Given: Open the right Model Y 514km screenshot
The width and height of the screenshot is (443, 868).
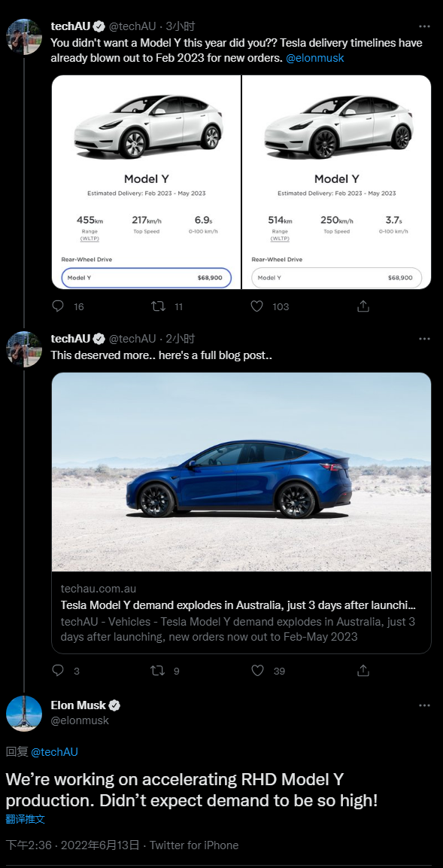Looking at the screenshot, I should point(337,182).
